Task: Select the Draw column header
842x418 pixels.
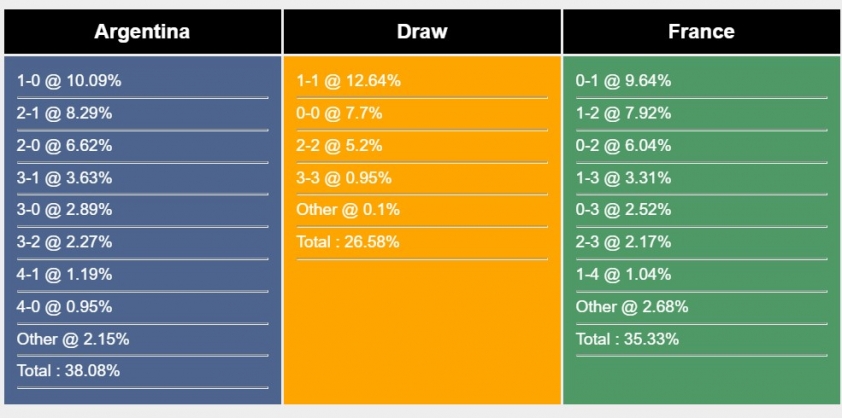Action: (x=422, y=32)
